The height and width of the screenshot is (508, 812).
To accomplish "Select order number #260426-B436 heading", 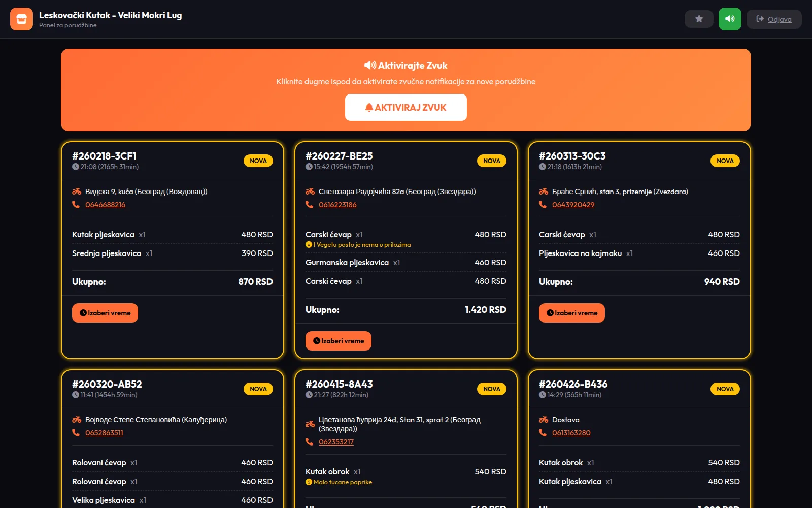I will tap(573, 384).
